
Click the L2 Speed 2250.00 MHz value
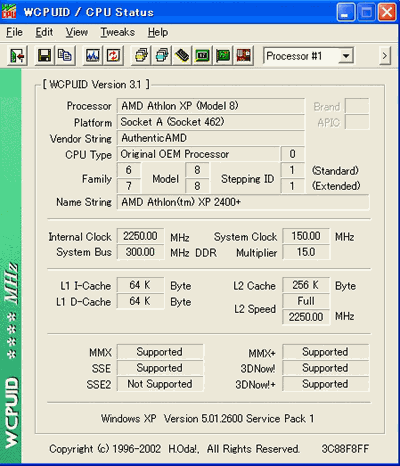306,317
